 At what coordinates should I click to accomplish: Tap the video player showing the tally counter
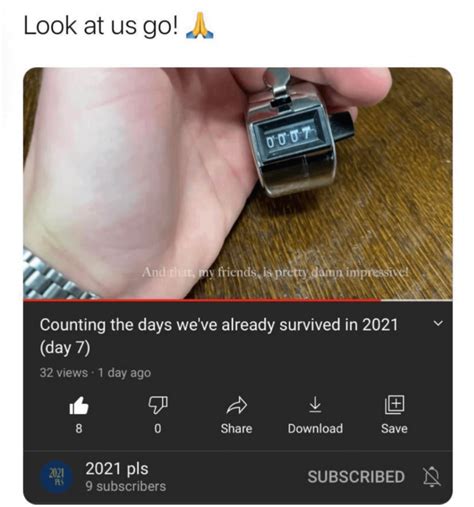point(238,183)
